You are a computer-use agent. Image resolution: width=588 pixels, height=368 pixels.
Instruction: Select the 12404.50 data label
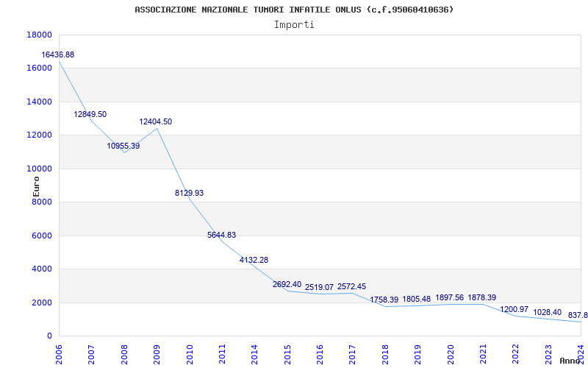(156, 121)
